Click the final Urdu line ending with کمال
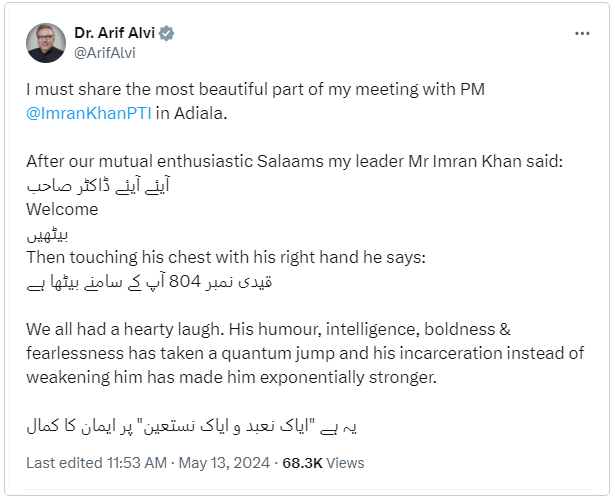Image resolution: width=615 pixels, height=499 pixels. [x=191, y=426]
